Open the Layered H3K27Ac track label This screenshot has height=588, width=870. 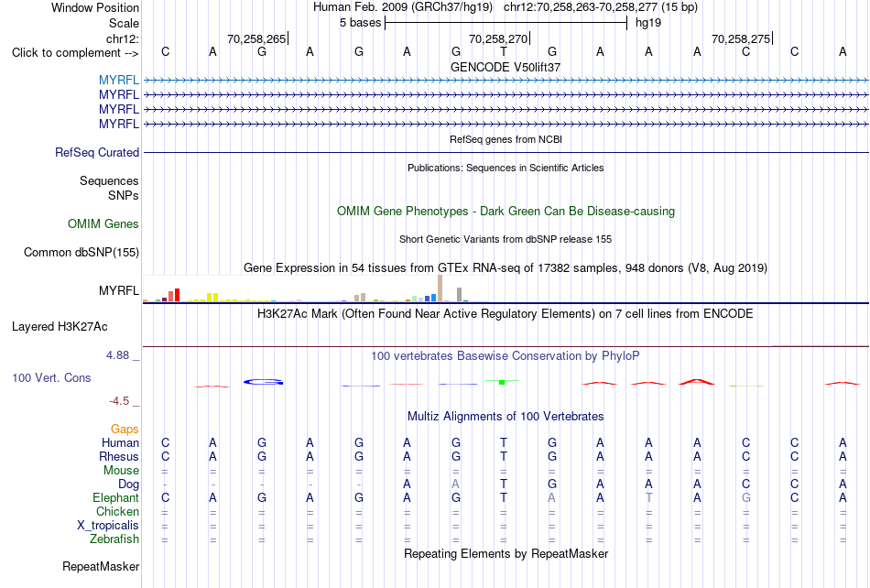click(x=60, y=326)
